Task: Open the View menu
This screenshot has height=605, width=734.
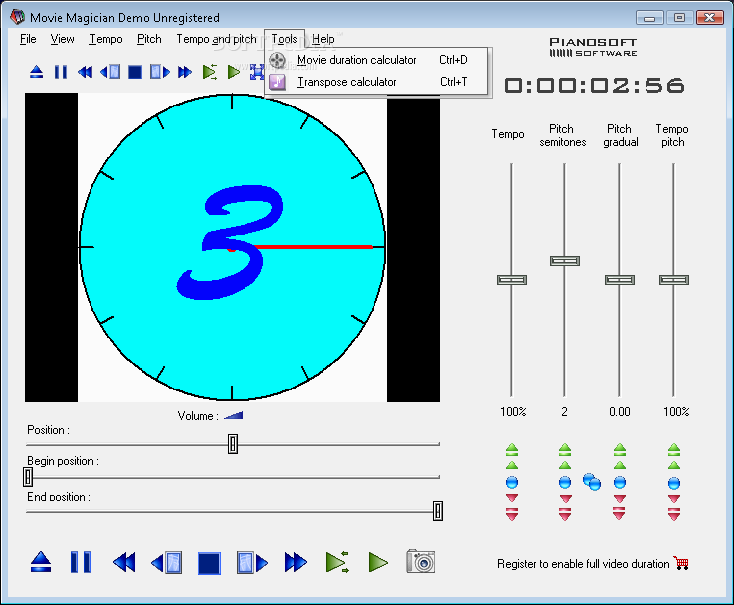Action: pyautogui.click(x=63, y=39)
